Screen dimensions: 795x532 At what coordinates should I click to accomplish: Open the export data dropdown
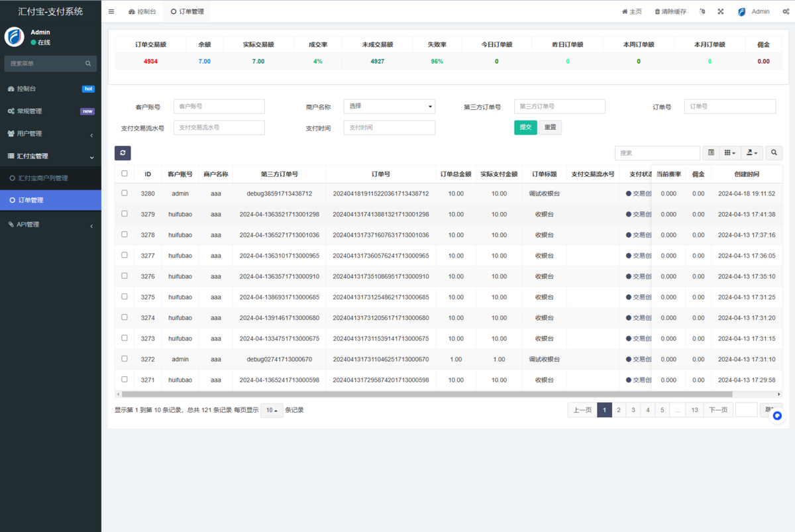point(752,153)
